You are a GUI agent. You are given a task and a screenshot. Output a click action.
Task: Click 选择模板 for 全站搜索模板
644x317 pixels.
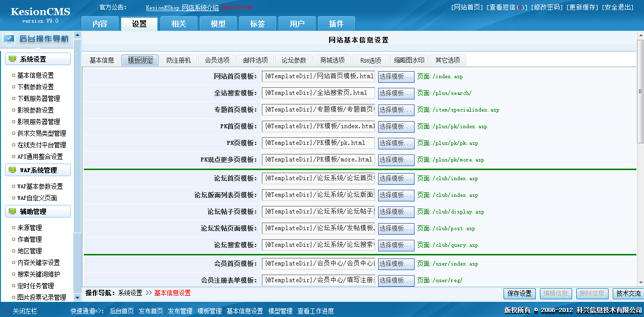(x=396, y=93)
